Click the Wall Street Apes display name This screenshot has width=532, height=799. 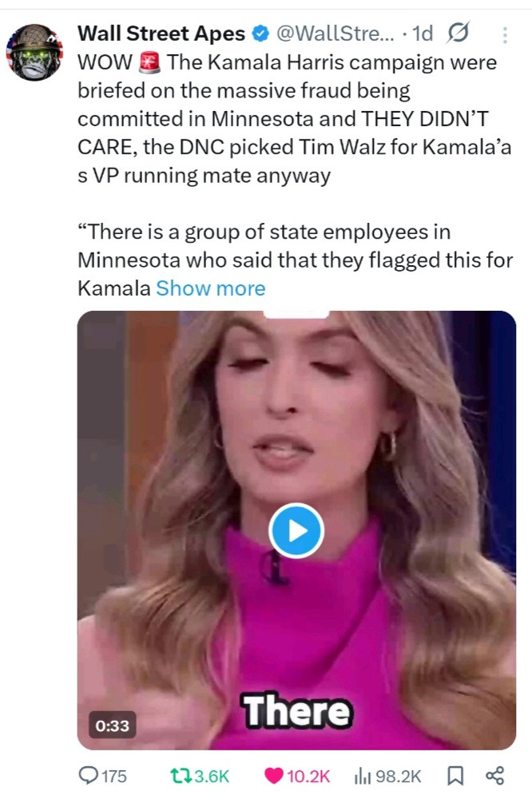(x=161, y=34)
